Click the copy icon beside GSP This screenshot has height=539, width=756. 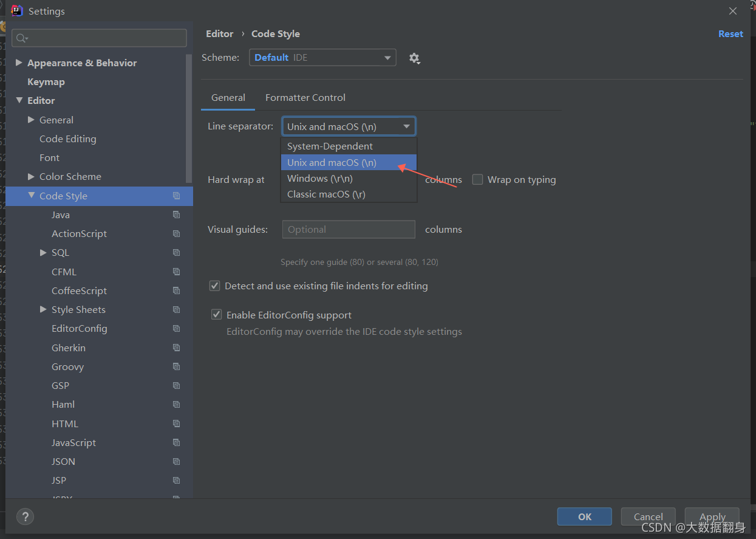[177, 385]
